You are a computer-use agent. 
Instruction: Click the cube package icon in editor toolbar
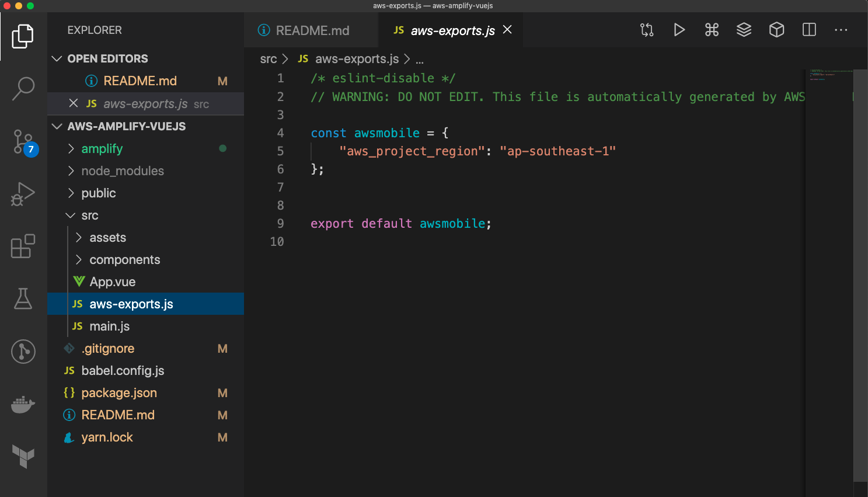pyautogui.click(x=776, y=30)
